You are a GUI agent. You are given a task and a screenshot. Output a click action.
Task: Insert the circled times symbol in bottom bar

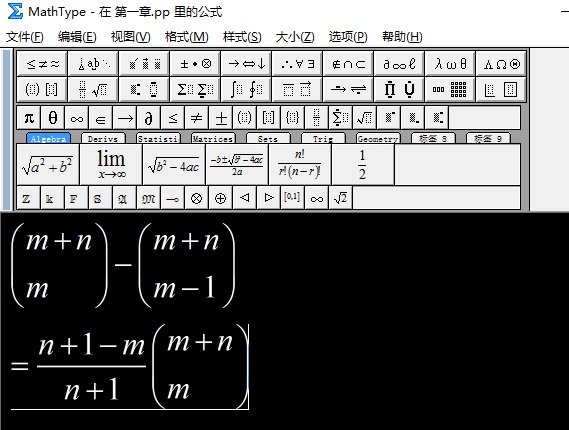(x=196, y=198)
